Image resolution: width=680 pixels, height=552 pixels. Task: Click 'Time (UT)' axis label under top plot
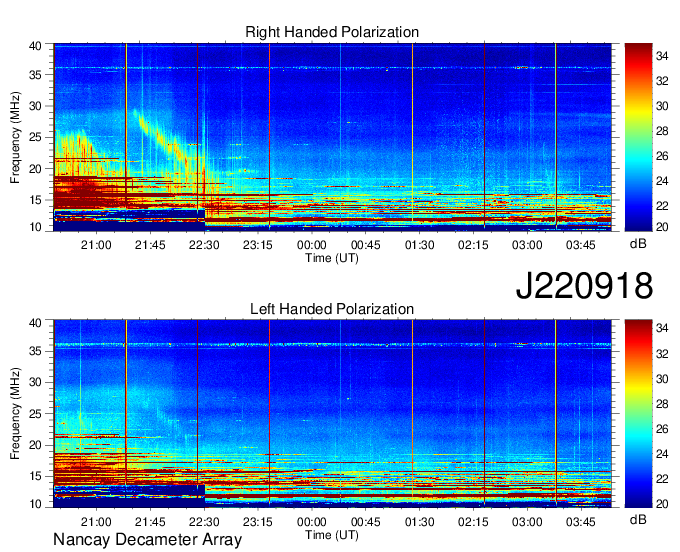332,258
